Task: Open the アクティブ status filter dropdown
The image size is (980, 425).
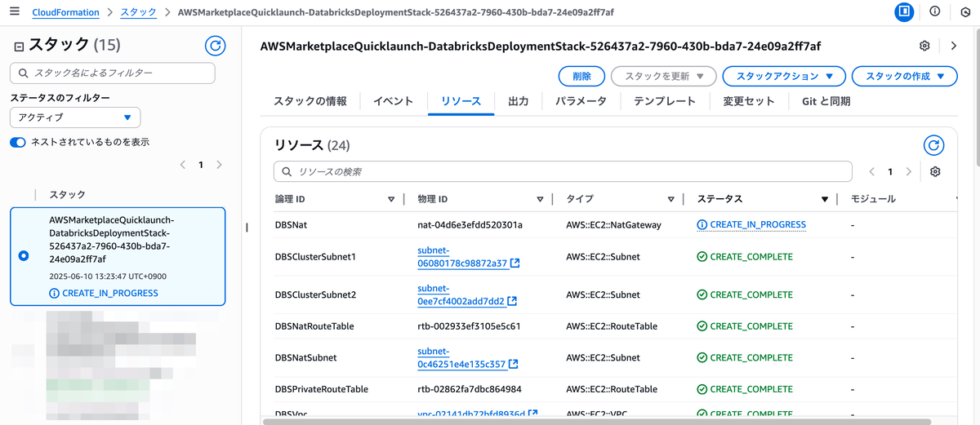Action: coord(75,117)
